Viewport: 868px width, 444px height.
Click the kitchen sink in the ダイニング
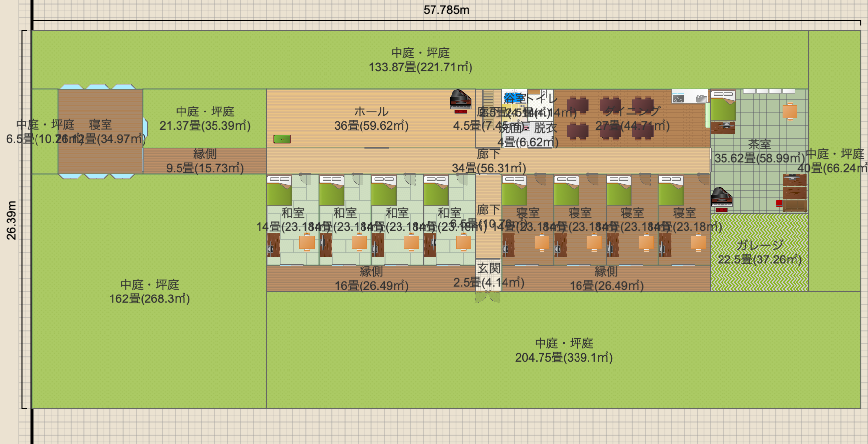701,98
